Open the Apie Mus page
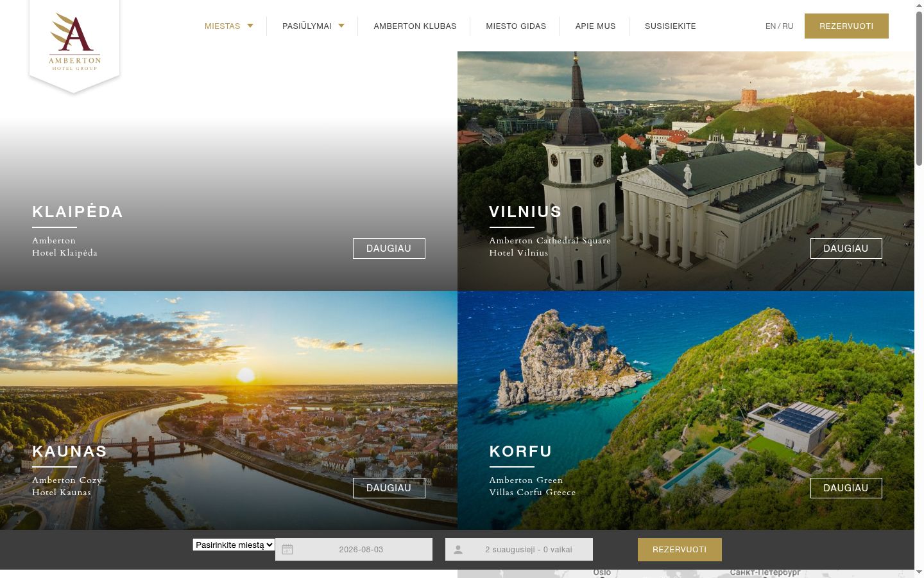Screen dimensions: 924x578 pyautogui.click(x=595, y=26)
